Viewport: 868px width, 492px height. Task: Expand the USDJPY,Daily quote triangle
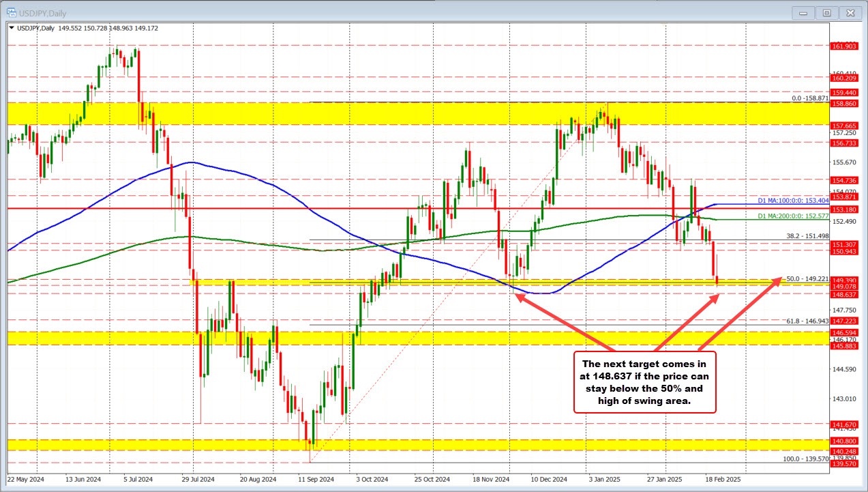(12, 29)
